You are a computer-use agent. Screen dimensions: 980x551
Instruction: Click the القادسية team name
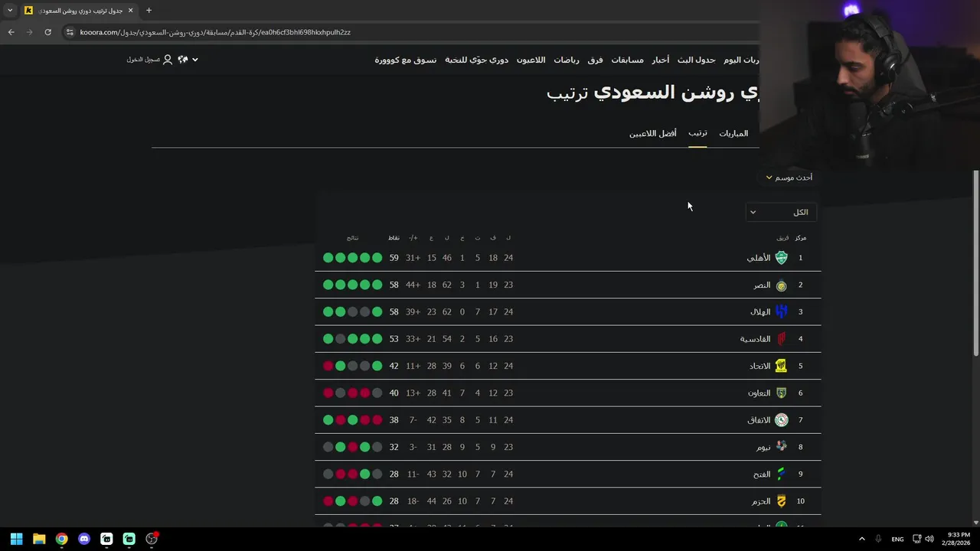(x=755, y=339)
